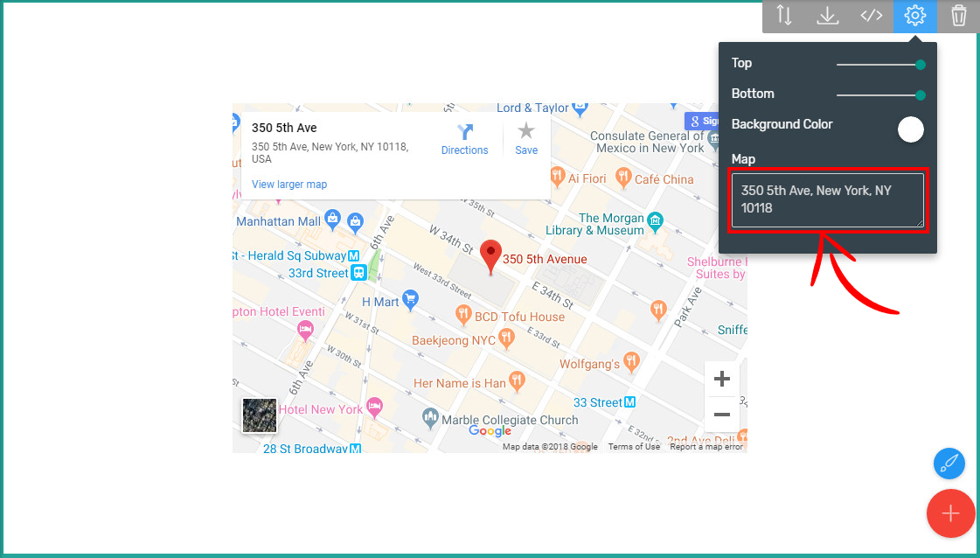Zoom out on the map
The image size is (980, 558).
click(721, 415)
